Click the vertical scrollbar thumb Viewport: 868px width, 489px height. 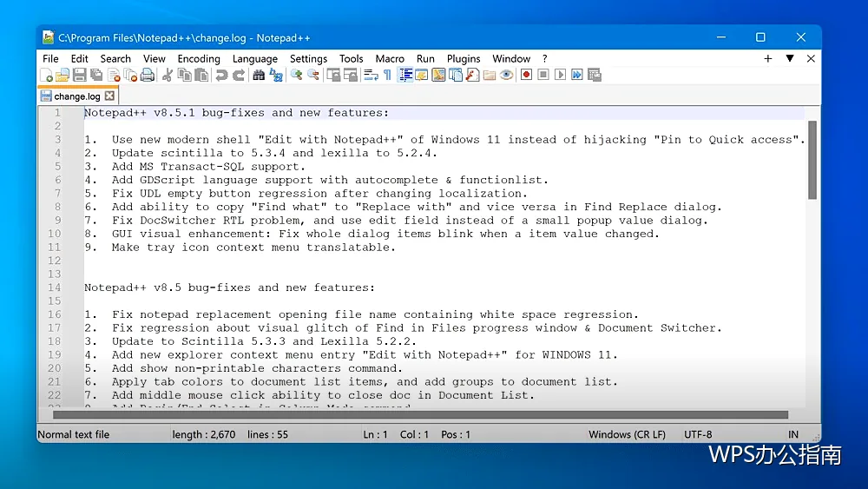coord(812,160)
